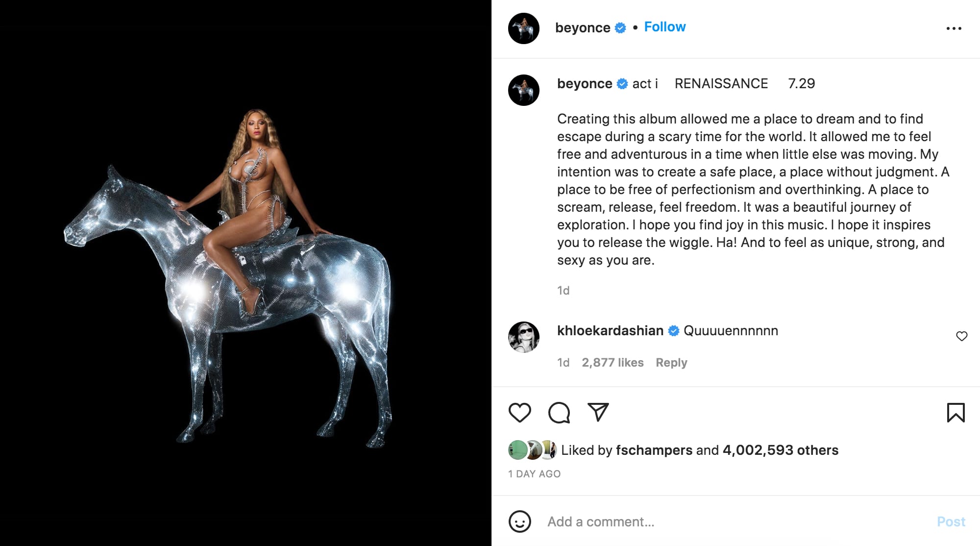
Task: View the 2,877 likes on the comment
Action: point(612,363)
